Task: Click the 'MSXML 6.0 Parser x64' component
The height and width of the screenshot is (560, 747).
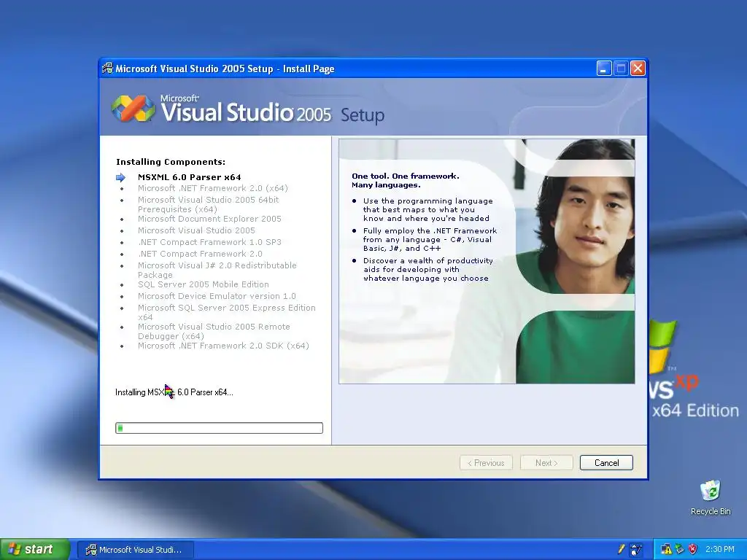Action: (x=189, y=177)
